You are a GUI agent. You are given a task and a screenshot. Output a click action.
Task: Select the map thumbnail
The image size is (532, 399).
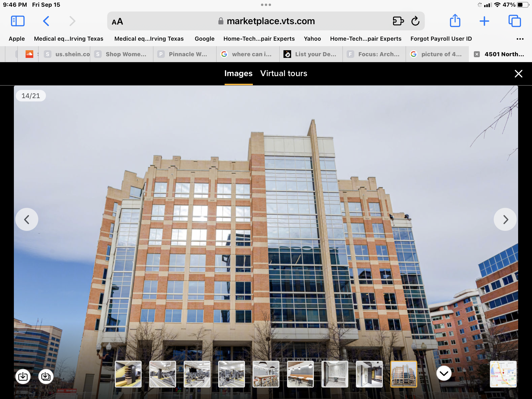coord(503,374)
